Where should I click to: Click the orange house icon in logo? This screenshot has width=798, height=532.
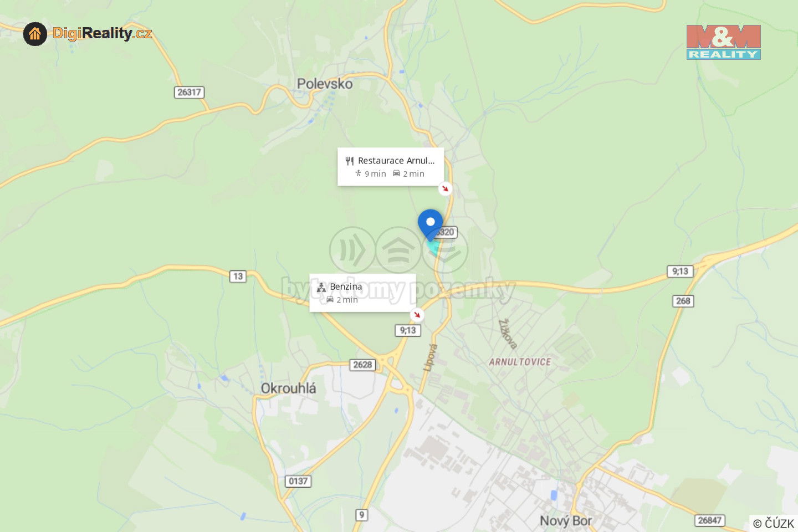[35, 34]
